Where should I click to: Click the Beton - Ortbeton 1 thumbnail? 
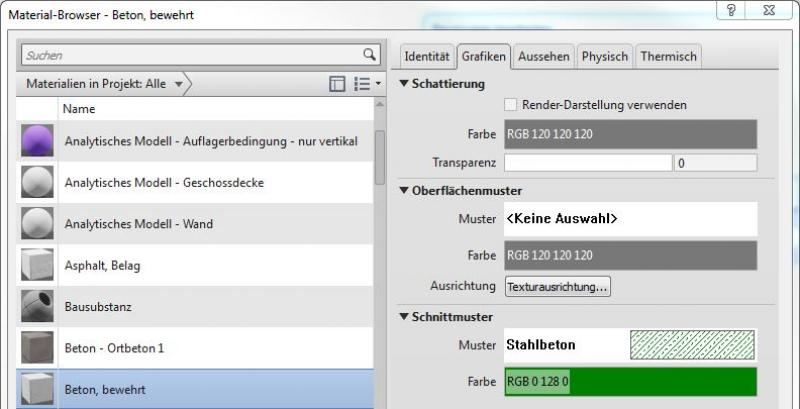[37, 347]
